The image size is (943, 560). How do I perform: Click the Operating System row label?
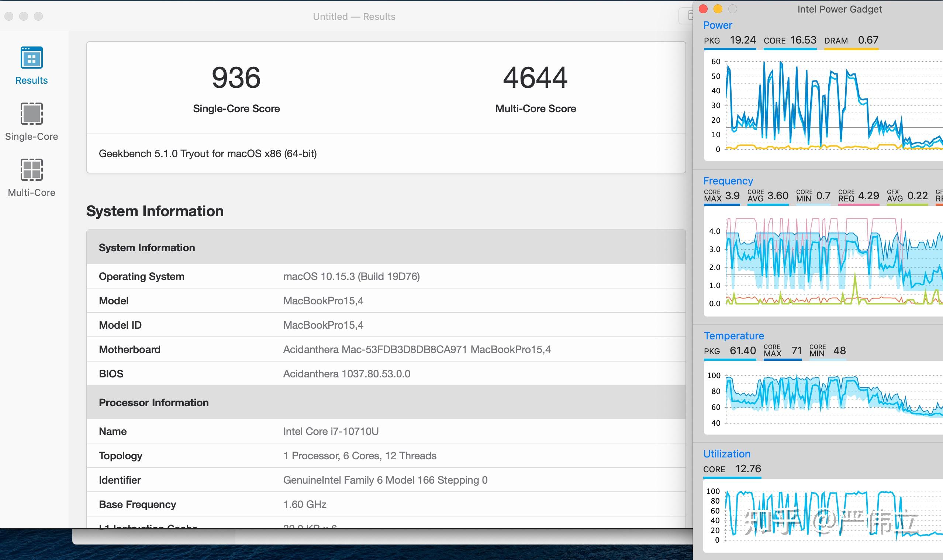click(142, 276)
